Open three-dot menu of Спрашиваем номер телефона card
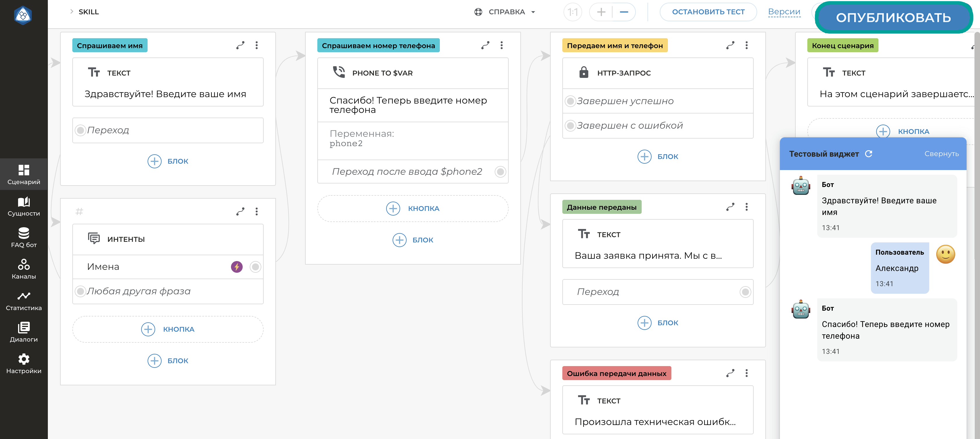This screenshot has width=980, height=439. (501, 45)
